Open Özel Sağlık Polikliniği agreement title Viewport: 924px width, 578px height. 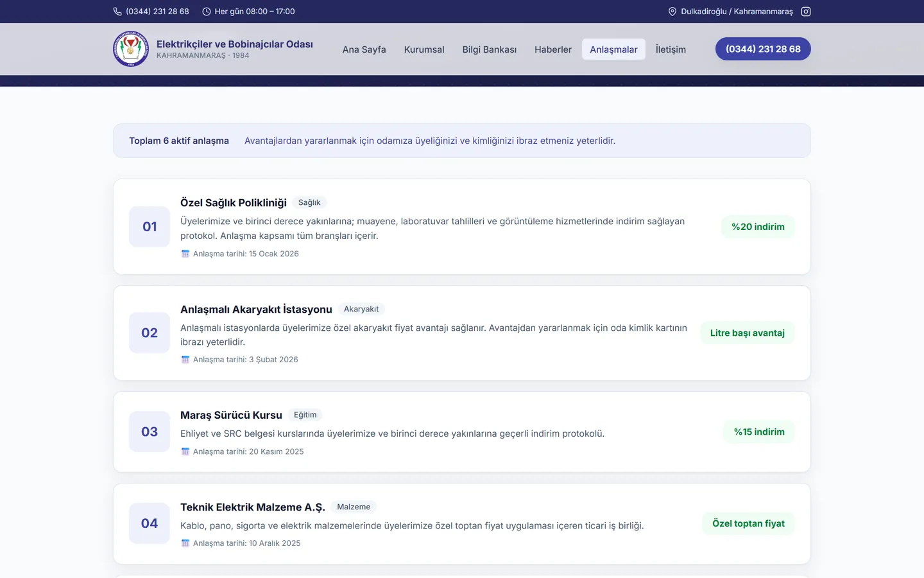234,202
